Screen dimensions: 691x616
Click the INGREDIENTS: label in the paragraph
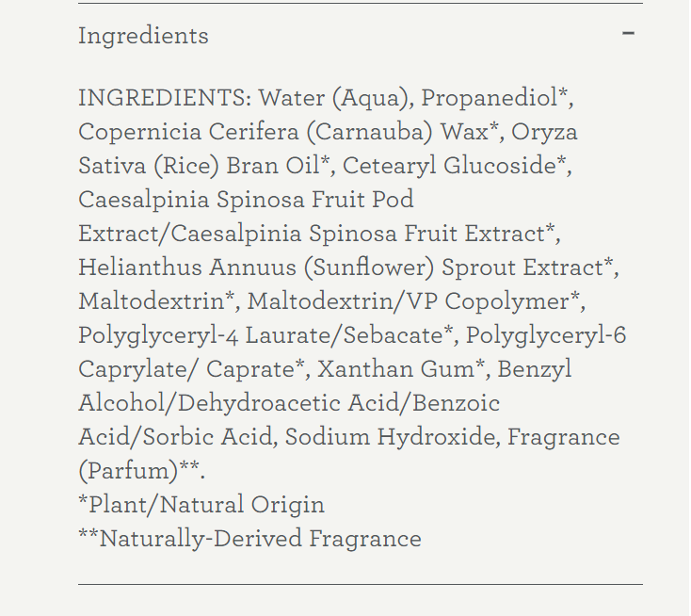[x=165, y=97]
